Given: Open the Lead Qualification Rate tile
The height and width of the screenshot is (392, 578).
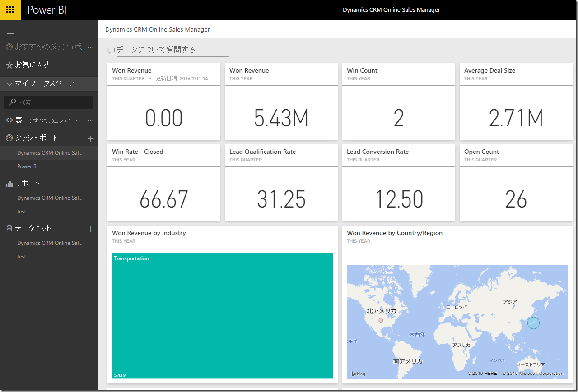Looking at the screenshot, I should coord(281,183).
